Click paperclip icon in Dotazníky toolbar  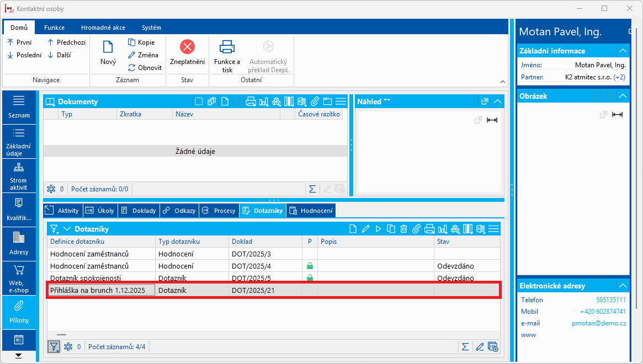click(416, 229)
